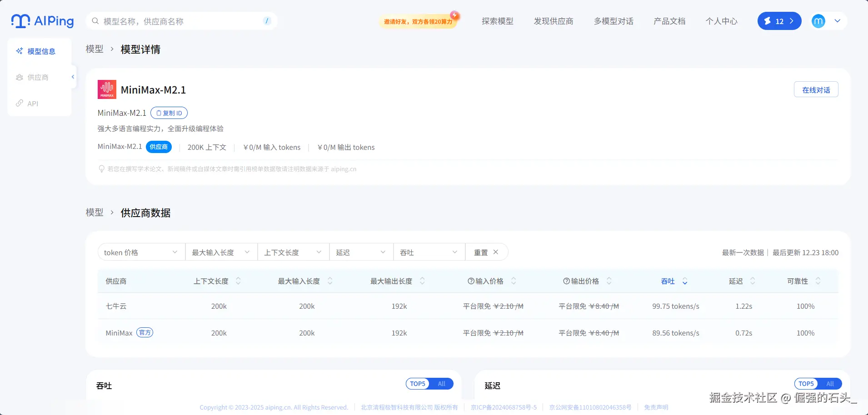
Task: Open 多模型对话 in top navigation
Action: coord(614,21)
